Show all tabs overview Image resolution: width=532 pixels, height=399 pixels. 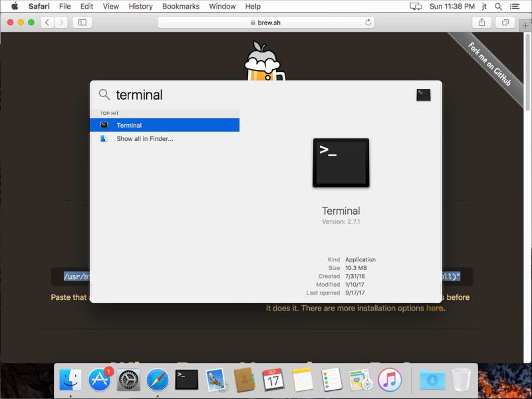point(505,23)
